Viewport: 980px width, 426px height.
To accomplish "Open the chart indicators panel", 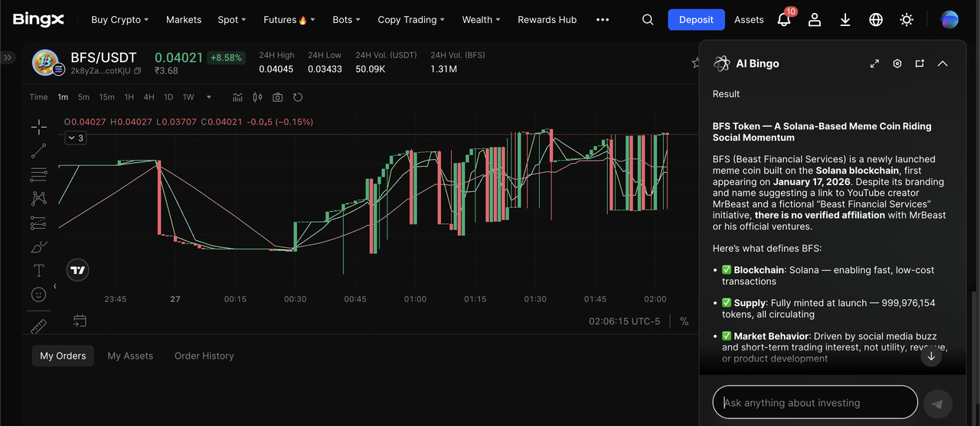I will (238, 97).
